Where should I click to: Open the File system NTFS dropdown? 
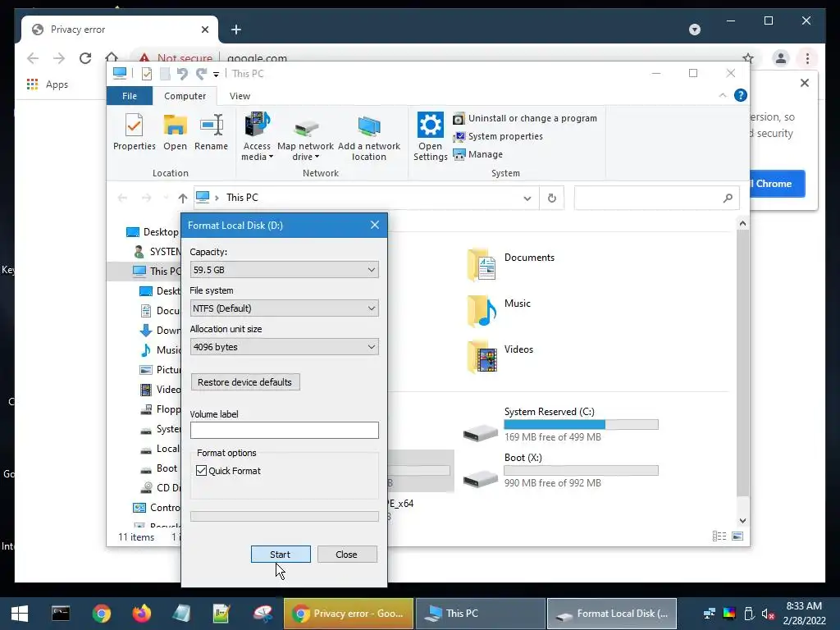pos(284,308)
